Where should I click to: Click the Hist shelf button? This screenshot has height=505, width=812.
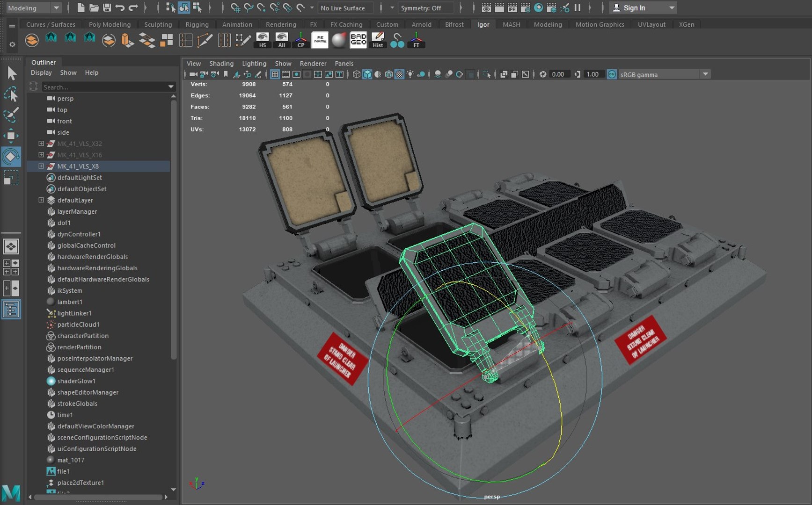[378, 40]
